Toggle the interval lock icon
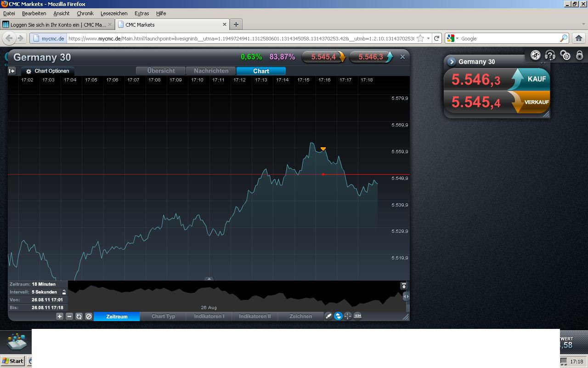The width and height of the screenshot is (588, 368). (64, 292)
